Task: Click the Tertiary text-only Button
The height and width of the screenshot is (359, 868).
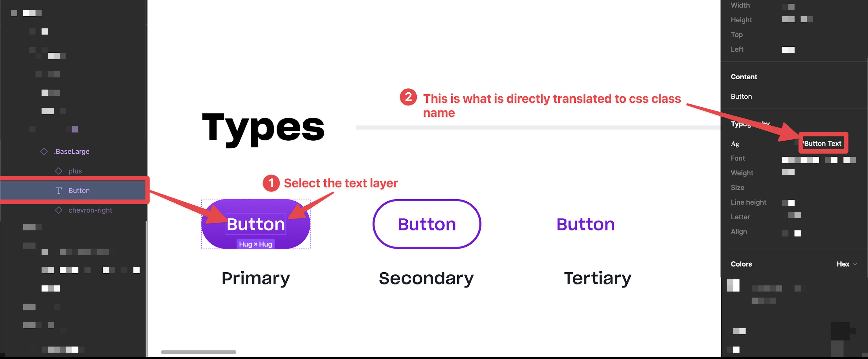Action: pos(586,224)
